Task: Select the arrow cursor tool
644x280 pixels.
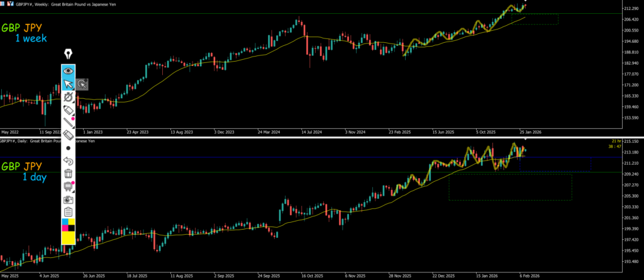Action: (x=68, y=84)
